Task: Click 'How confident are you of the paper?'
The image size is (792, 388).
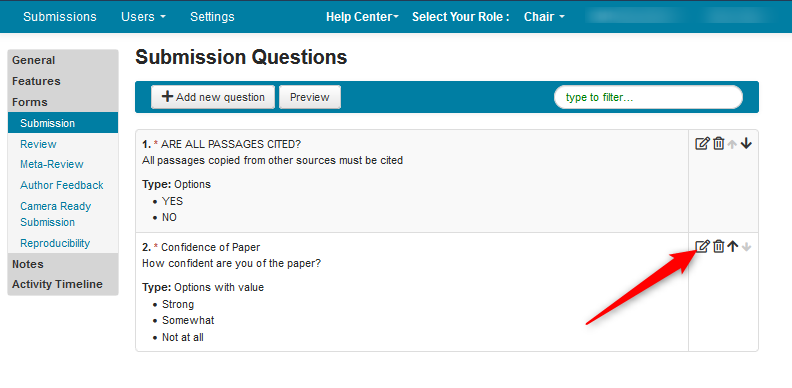Action: point(231,263)
